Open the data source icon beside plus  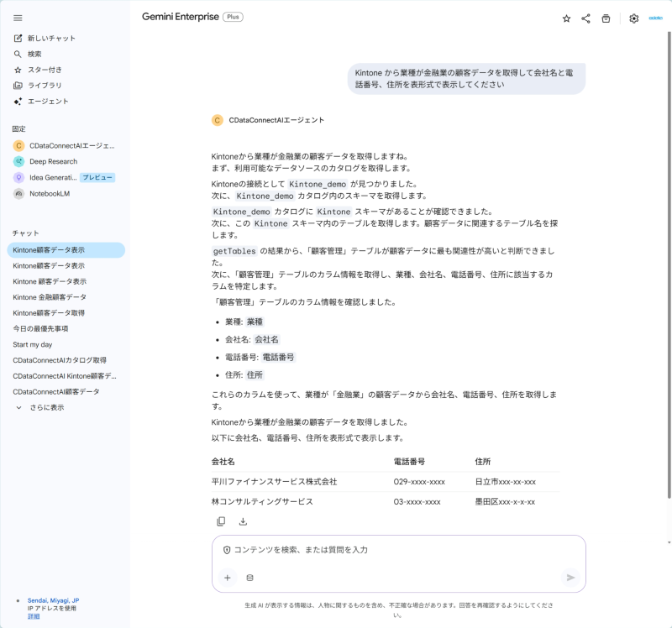tap(249, 578)
